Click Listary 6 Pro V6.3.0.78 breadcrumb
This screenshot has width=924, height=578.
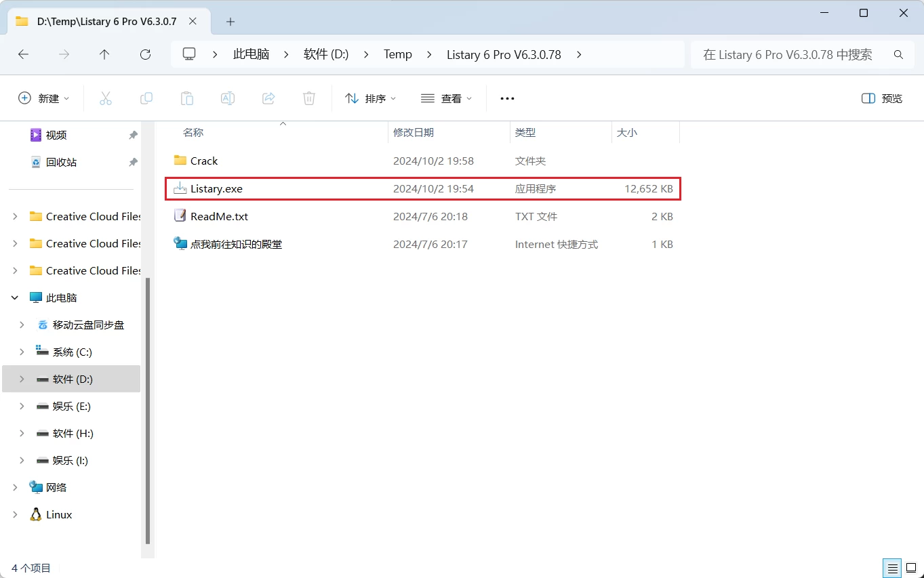(504, 55)
